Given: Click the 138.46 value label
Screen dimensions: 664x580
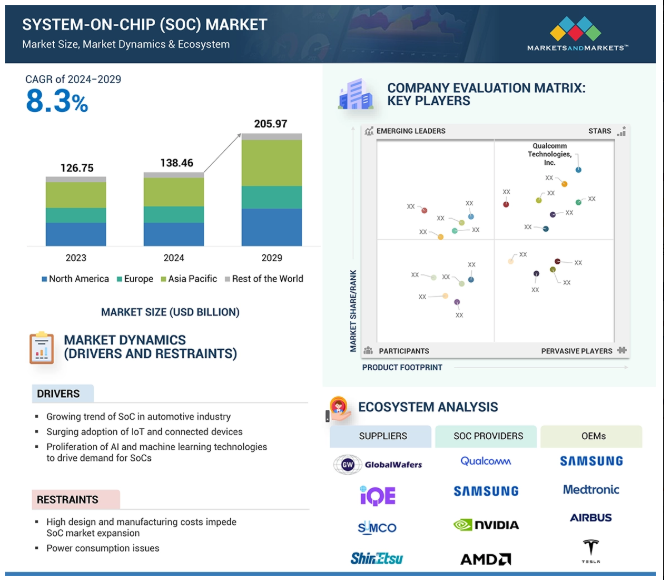Looking at the screenshot, I should 177,163.
